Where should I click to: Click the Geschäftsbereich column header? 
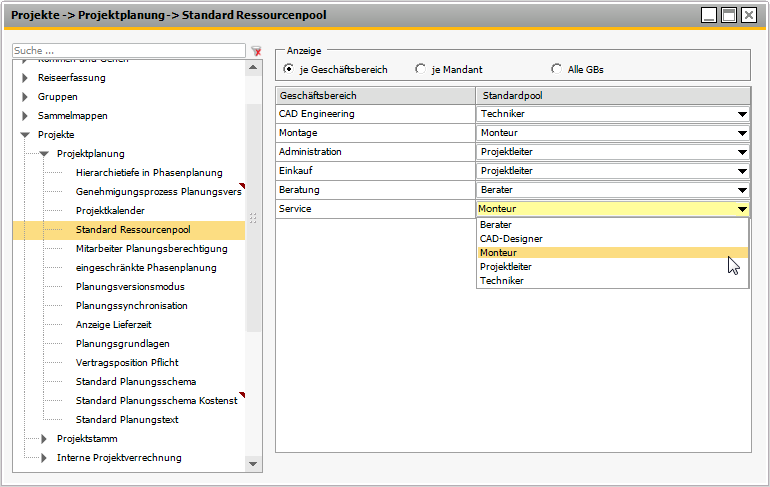375,95
